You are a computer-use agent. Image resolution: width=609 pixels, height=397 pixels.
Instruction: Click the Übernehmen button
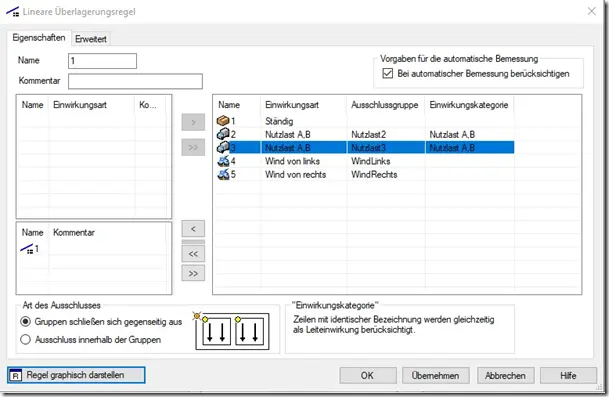435,376
